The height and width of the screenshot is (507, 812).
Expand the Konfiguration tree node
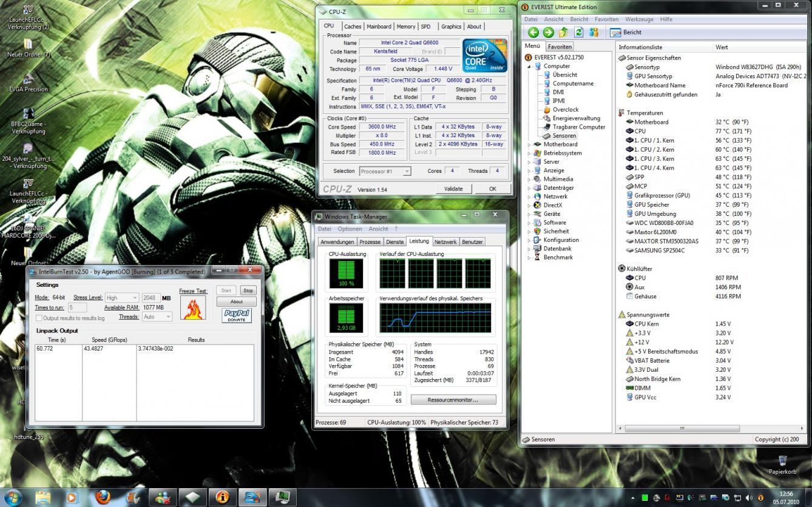[x=529, y=240]
